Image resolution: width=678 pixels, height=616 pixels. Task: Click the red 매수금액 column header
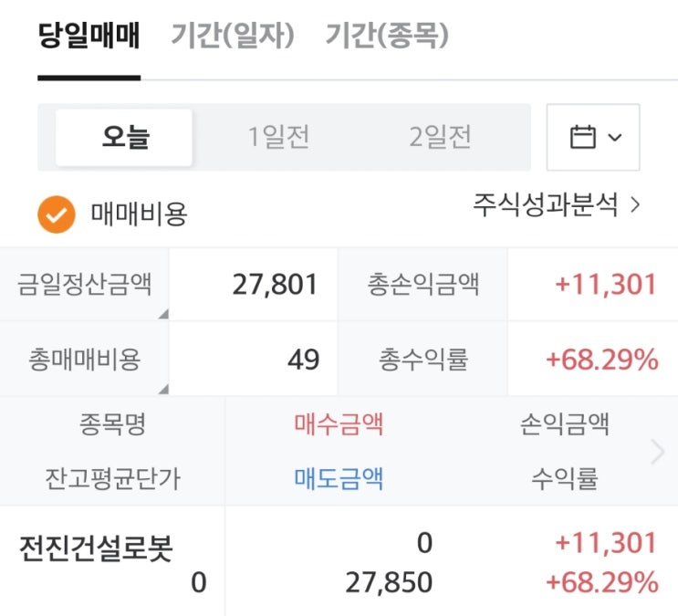click(x=339, y=424)
